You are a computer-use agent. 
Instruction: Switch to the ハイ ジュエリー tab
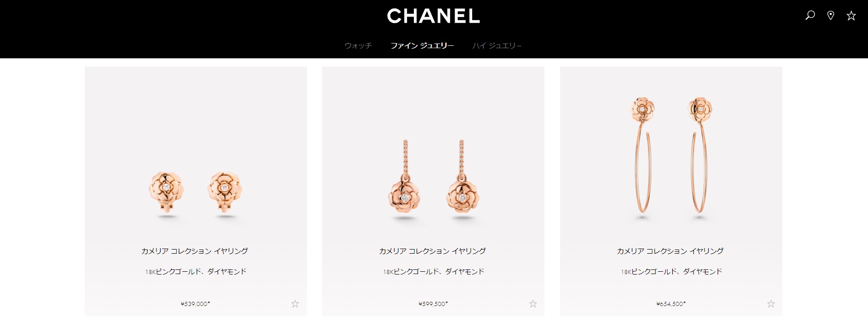(x=497, y=45)
